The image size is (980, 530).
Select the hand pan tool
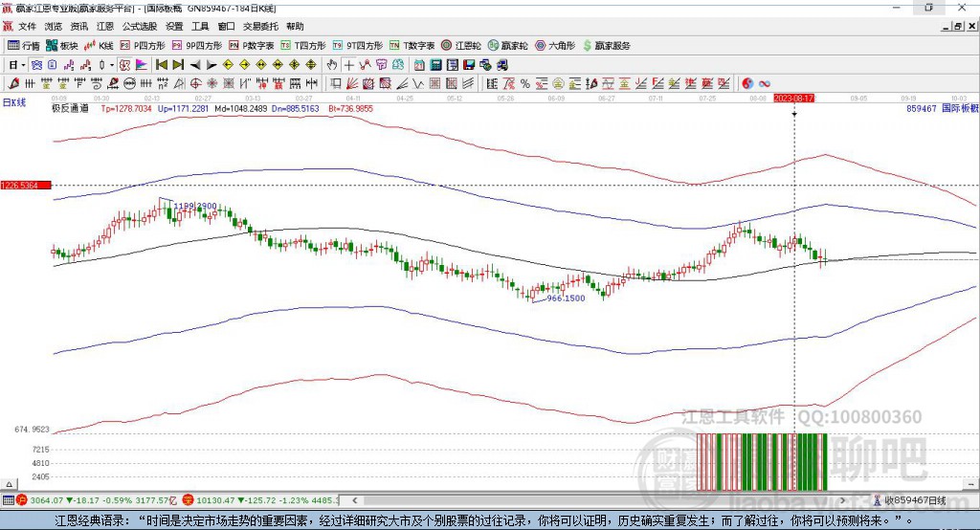tap(332, 64)
